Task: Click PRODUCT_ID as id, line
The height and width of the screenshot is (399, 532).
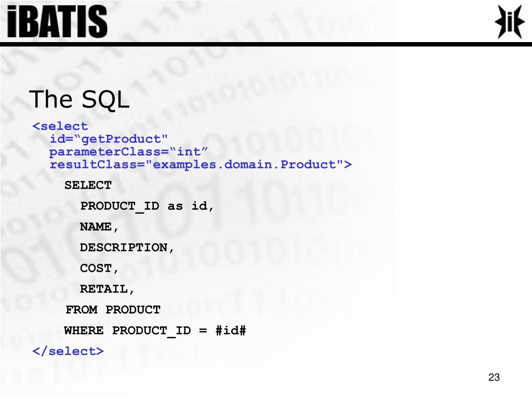Action: click(147, 206)
